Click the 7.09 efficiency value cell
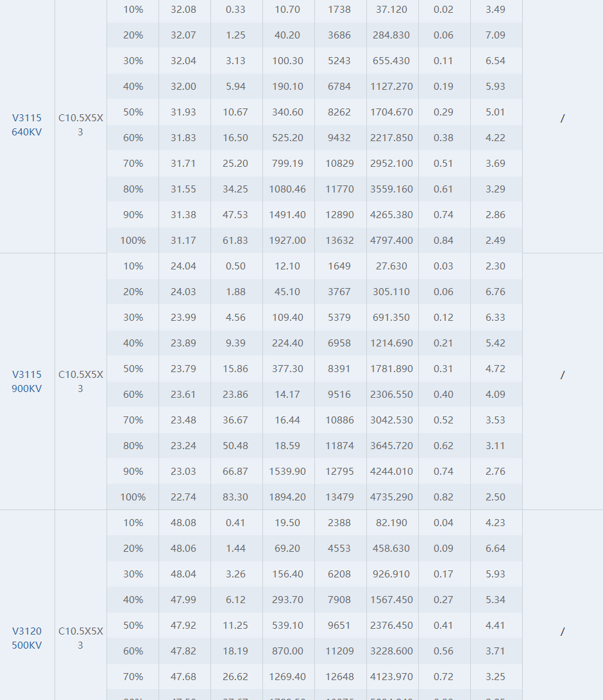 click(495, 35)
